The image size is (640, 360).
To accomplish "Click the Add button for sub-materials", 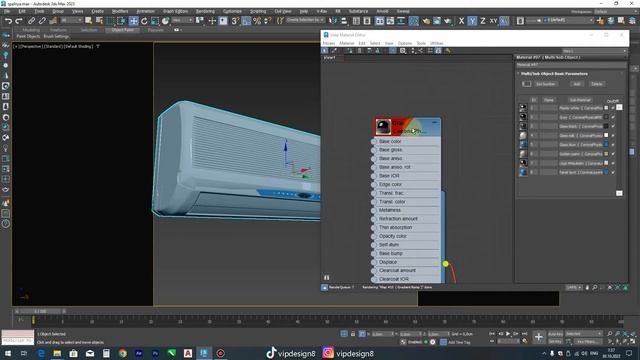I will coord(577,84).
